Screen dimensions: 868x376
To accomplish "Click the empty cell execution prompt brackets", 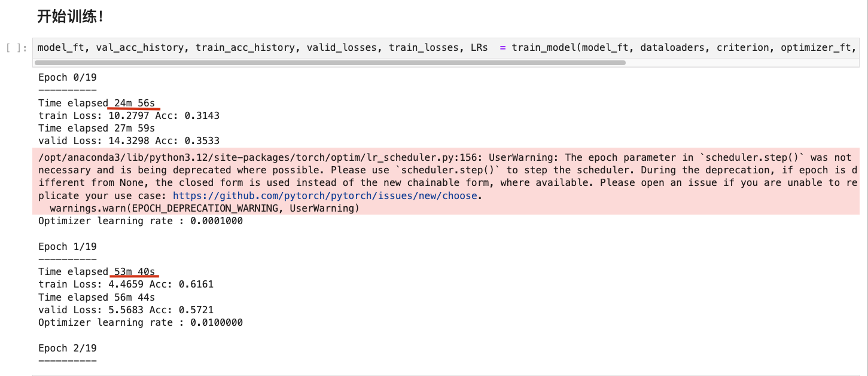I will click(x=16, y=48).
